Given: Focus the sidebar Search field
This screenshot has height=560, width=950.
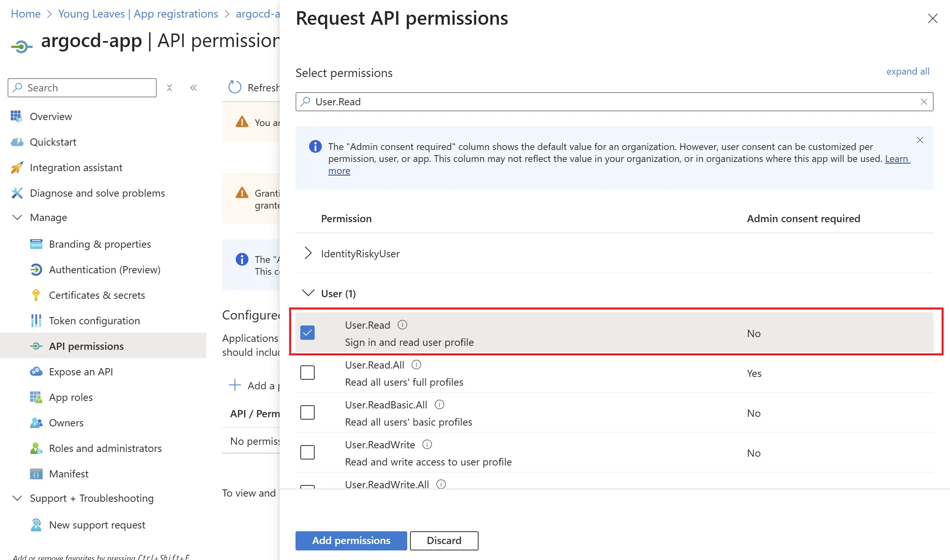Looking at the screenshot, I should click(x=82, y=88).
